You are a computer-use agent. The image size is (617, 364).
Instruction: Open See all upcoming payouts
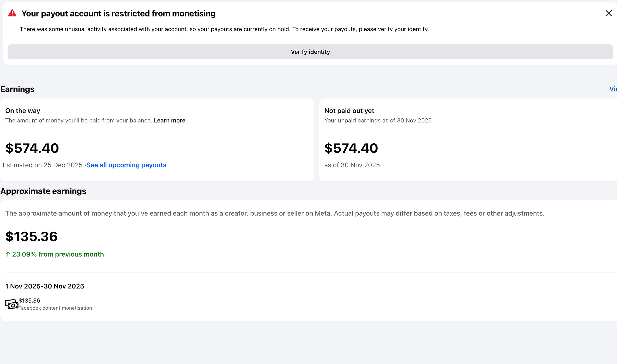126,165
